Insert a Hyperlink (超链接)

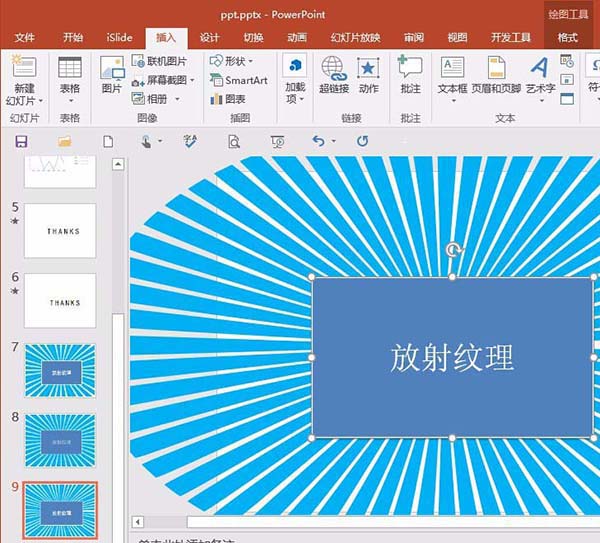334,75
